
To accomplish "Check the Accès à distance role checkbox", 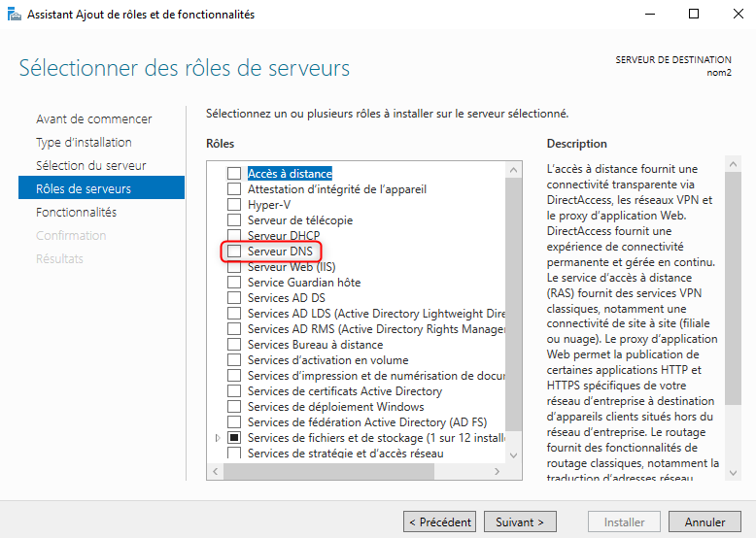I will (234, 174).
